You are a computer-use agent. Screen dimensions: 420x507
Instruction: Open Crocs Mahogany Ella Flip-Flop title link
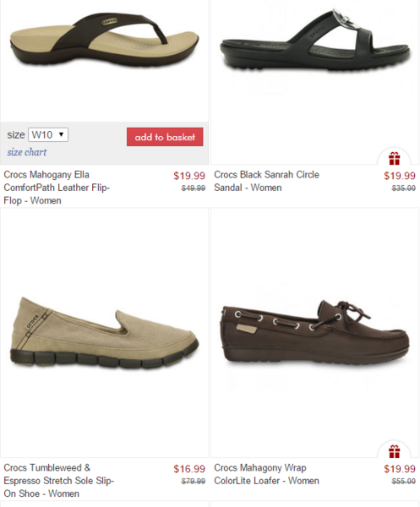tap(57, 188)
